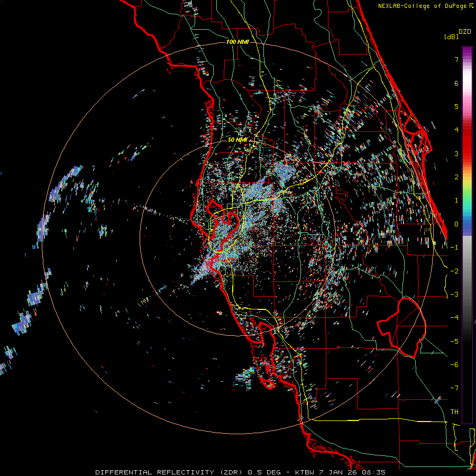Click the TH label on the legend
This screenshot has width=476, height=476.
coord(454,412)
